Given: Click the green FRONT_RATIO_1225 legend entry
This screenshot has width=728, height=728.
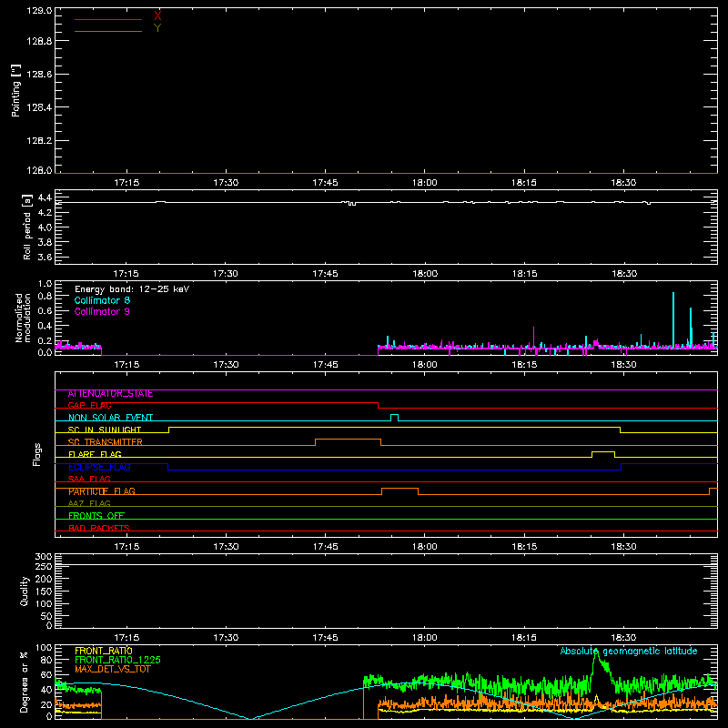Looking at the screenshot, I should pyautogui.click(x=118, y=660).
